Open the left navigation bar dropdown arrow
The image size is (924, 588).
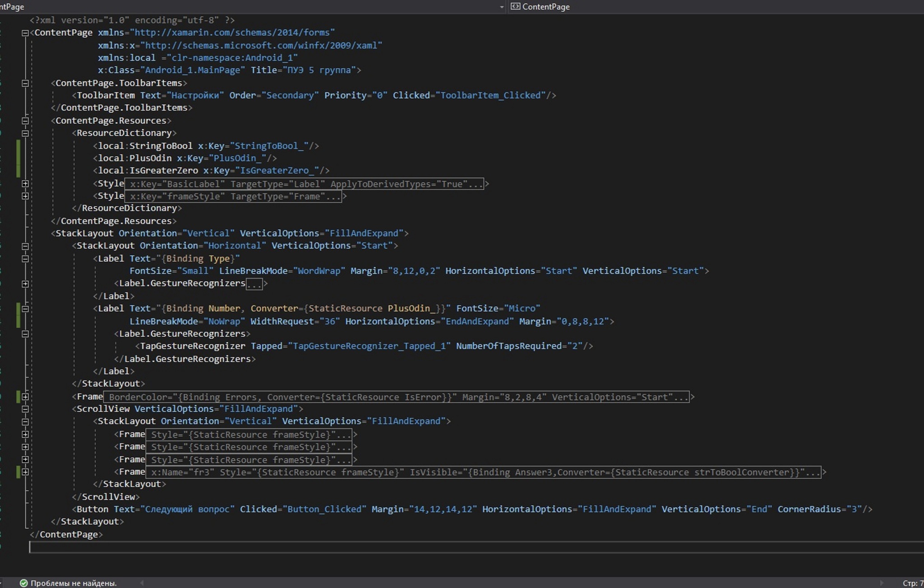coord(502,7)
